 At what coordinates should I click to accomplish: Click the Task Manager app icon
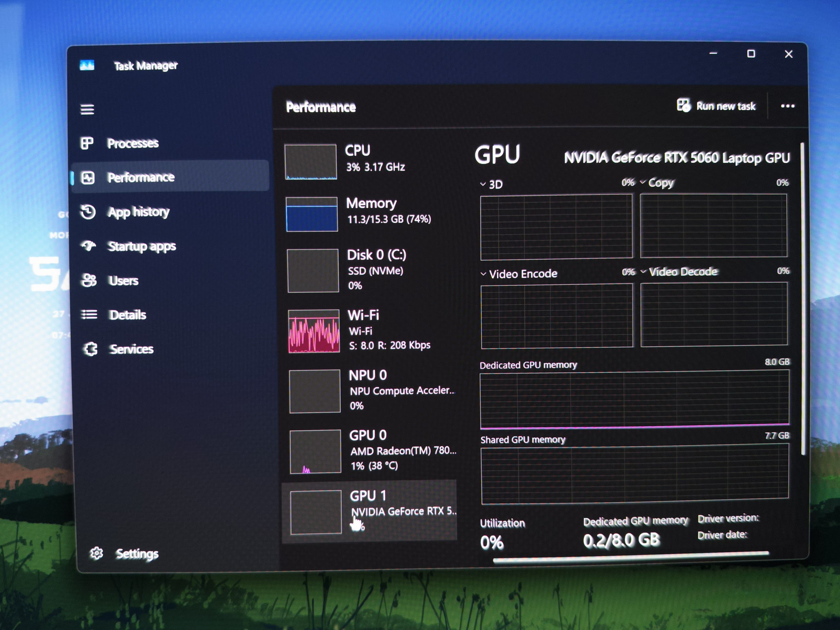(87, 66)
